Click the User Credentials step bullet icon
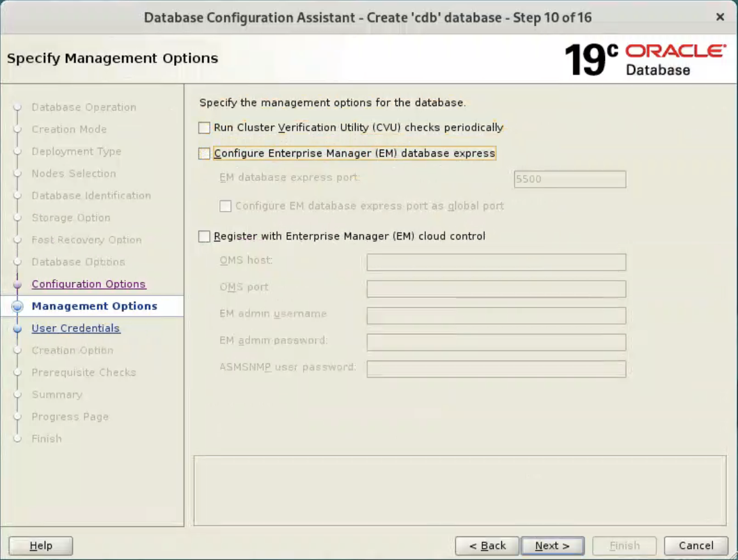The image size is (738, 560). [x=17, y=329]
